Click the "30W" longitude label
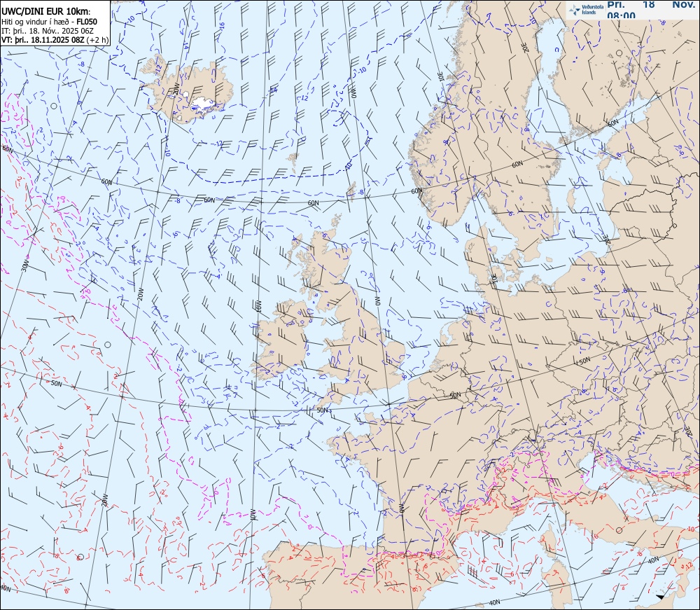This screenshot has width=700, height=610. coord(25,266)
